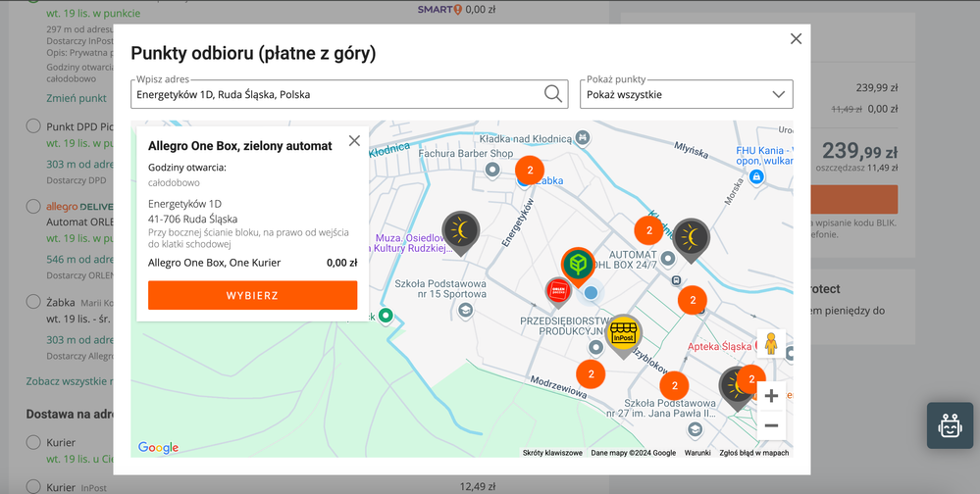980x494 pixels.
Task: Click the Zobacz wszystkie link
Action: coord(70,381)
